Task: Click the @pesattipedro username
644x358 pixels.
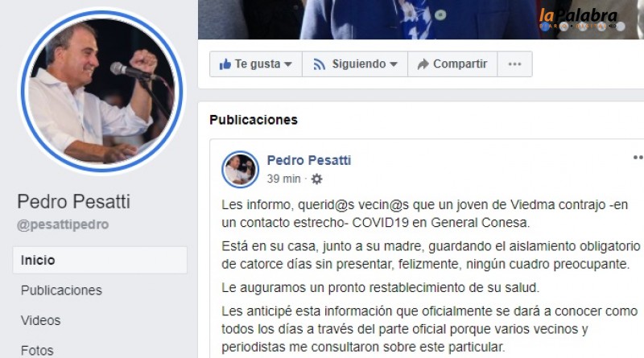Action: tap(63, 224)
